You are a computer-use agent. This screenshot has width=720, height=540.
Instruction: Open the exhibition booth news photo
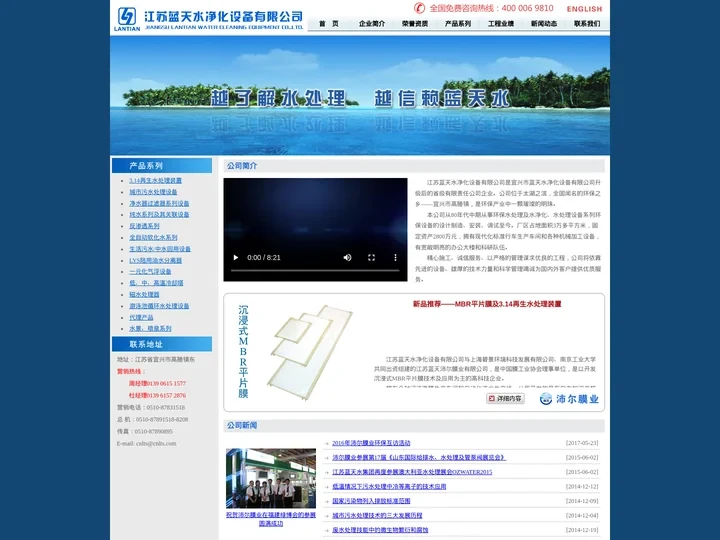(x=271, y=478)
